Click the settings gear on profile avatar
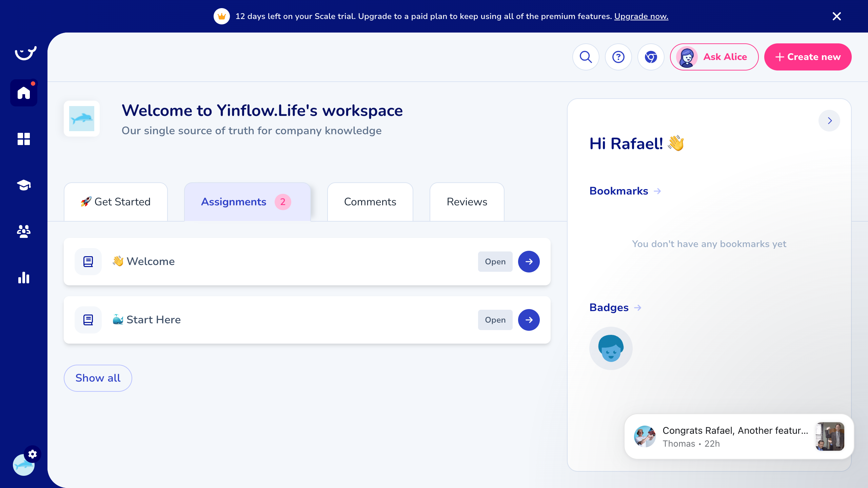868x488 pixels. point(33,454)
